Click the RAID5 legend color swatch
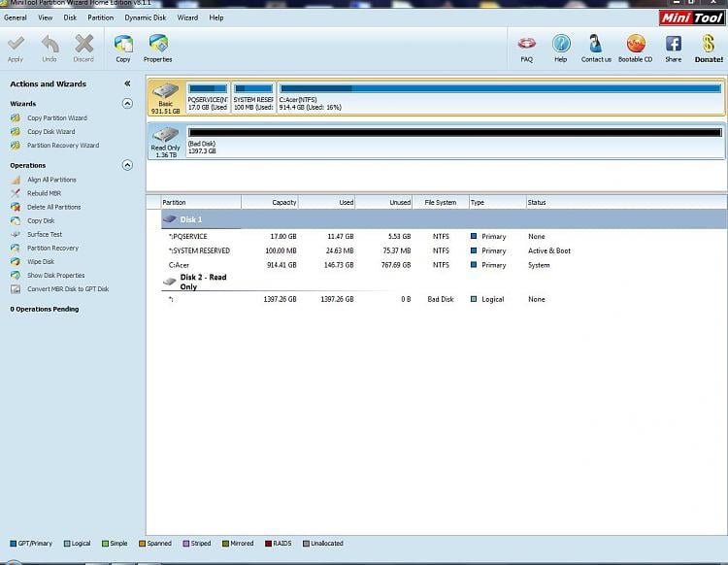Image resolution: width=728 pixels, height=565 pixels. pos(268,544)
